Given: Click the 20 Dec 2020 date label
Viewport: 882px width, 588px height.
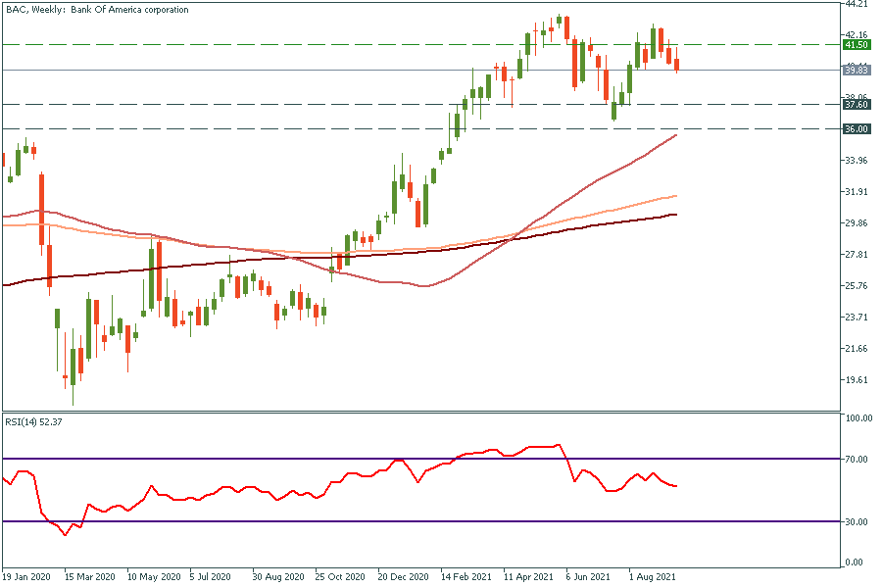Looking at the screenshot, I should (405, 578).
